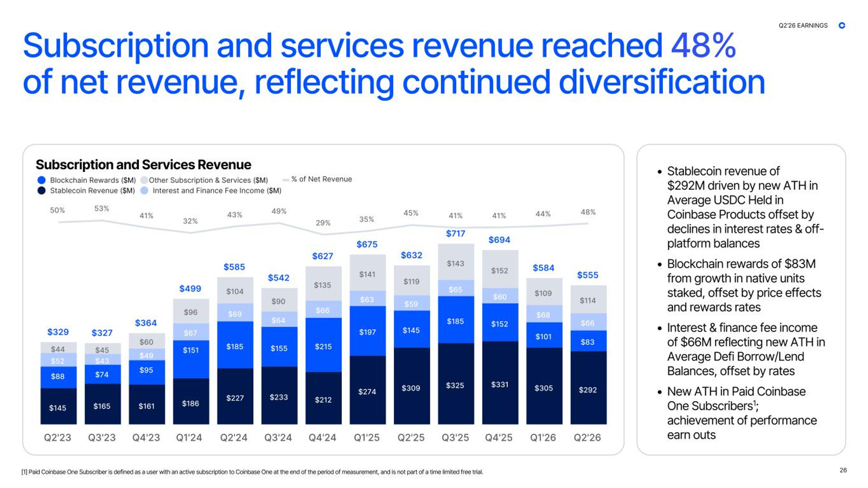
Task: Click the $292 stablecoin segment in Q2'26
Action: pos(588,388)
